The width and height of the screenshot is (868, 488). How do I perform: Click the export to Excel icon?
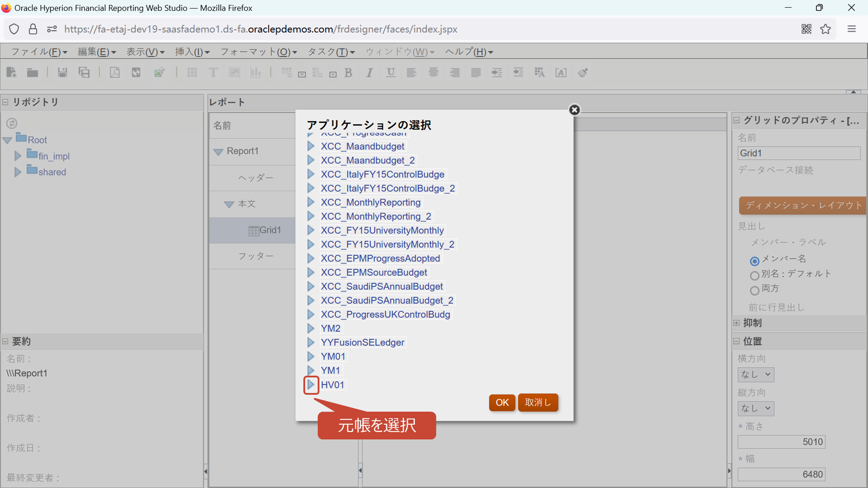(159, 72)
